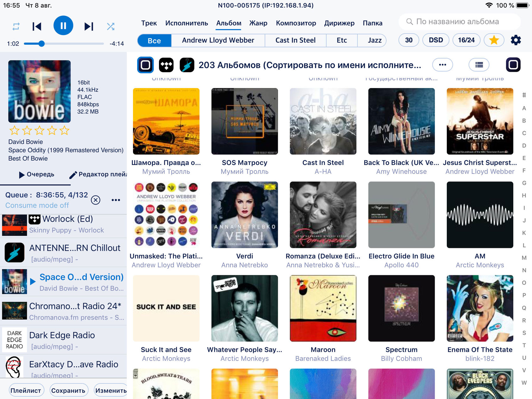Open the Best Of Bowie now-playing artwork
Image resolution: width=532 pixels, height=399 pixels.
tap(39, 91)
